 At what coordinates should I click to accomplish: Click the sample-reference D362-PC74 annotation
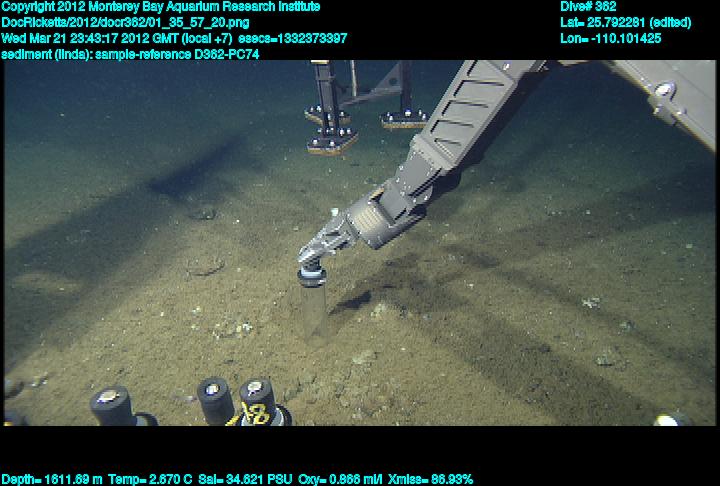[x=177, y=54]
